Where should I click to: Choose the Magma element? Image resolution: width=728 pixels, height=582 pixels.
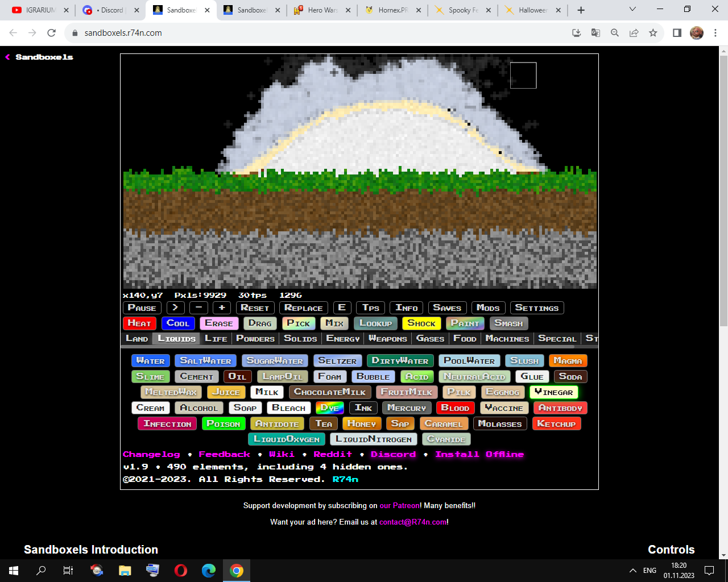[568, 360]
